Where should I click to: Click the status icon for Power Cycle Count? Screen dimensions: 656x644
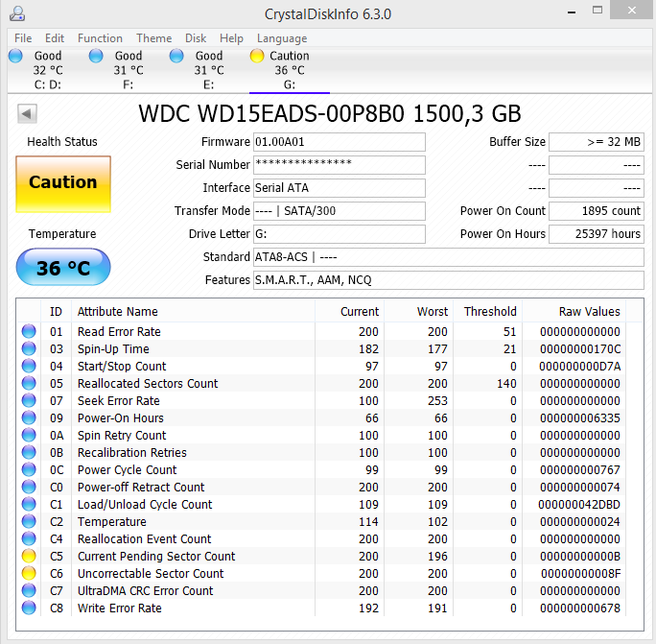point(29,469)
